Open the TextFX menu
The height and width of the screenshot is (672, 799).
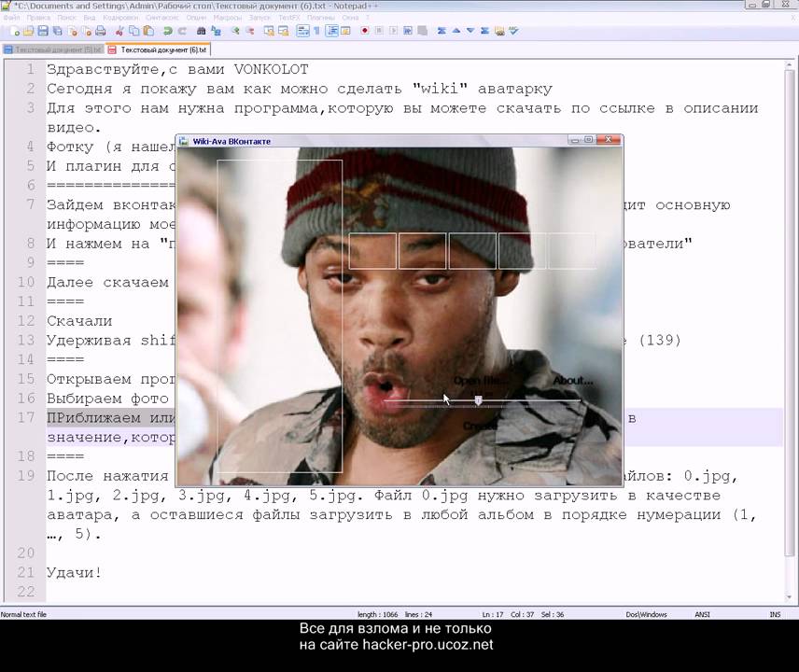pos(289,18)
